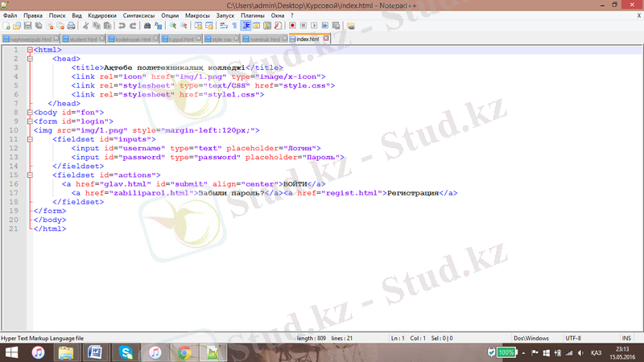
Task: Open Find with the binoculars icon
Action: click(x=147, y=26)
